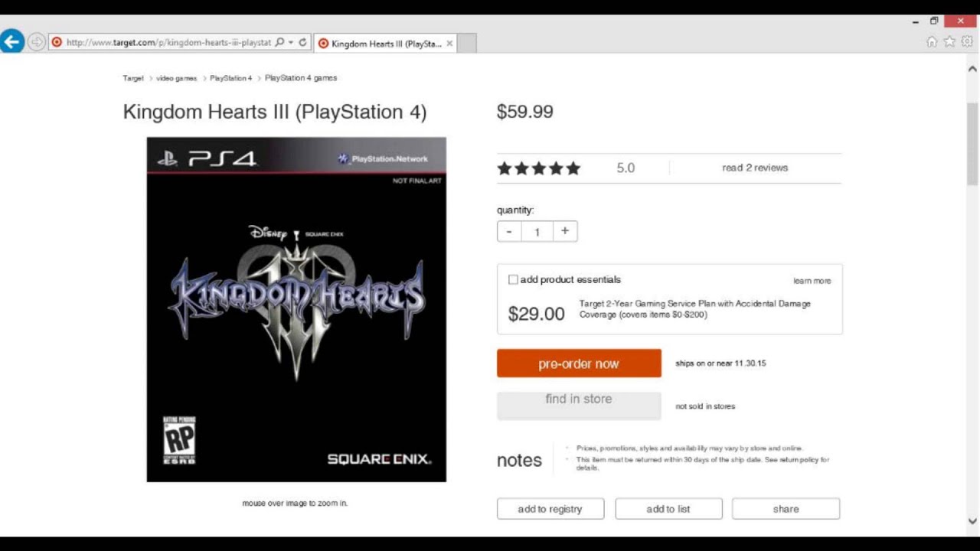Click the Kingdom Hearts III cover image

(x=296, y=310)
